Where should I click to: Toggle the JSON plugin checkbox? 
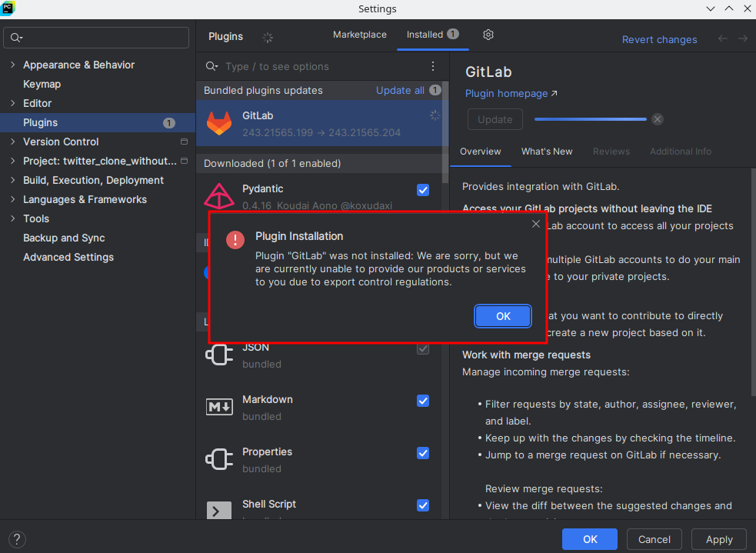click(x=423, y=348)
